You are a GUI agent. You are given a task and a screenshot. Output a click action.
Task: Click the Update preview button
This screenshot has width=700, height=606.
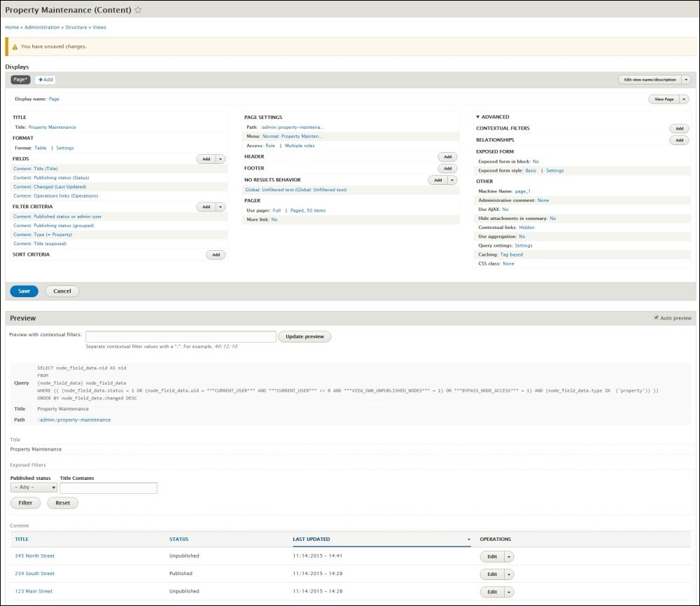point(304,336)
